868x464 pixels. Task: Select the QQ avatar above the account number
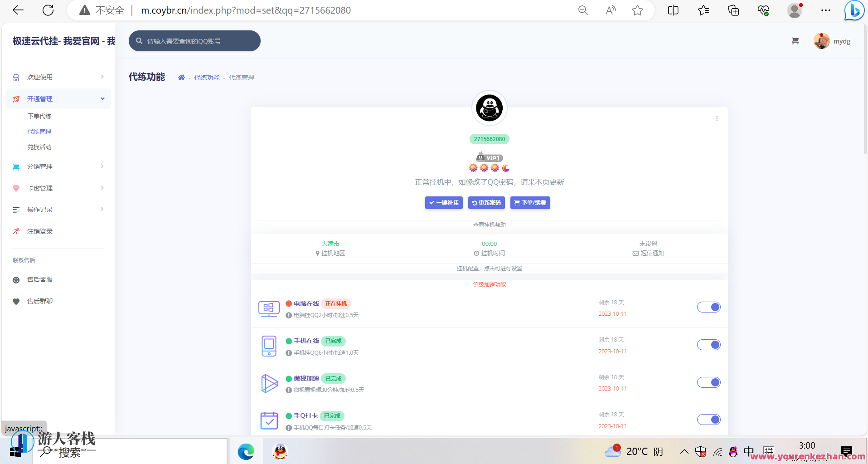(x=489, y=108)
